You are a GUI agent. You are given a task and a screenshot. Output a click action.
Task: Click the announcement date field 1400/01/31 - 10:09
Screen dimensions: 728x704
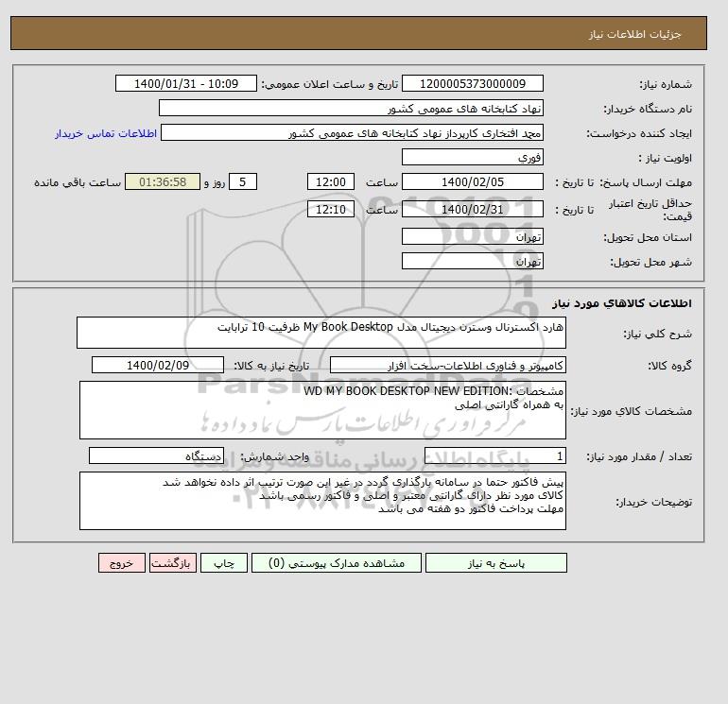tap(185, 83)
